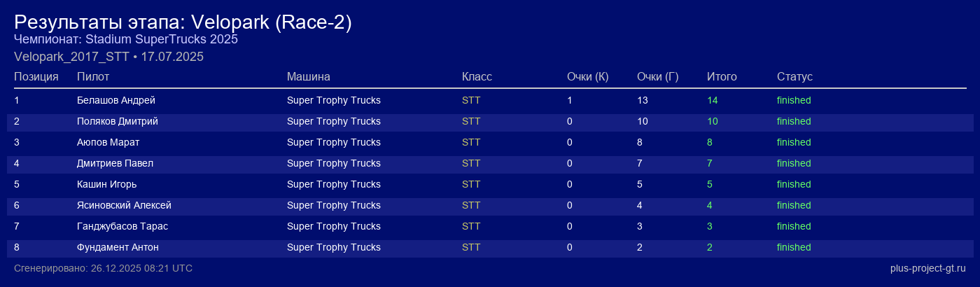This screenshot has height=287, width=980.
Task: Click pilot name Аюпов Марат
Action: point(108,142)
